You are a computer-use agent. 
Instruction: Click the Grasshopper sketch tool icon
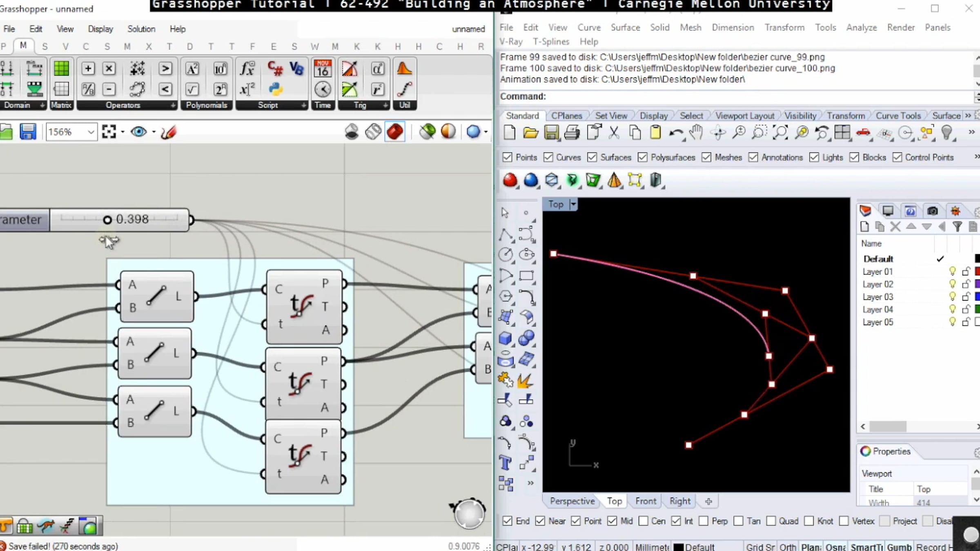coord(169,132)
